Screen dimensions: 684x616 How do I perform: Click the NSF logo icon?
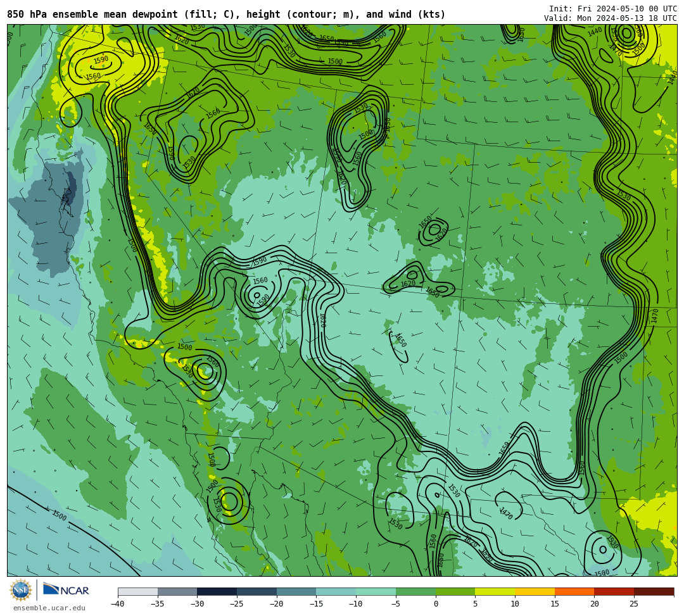[20, 590]
